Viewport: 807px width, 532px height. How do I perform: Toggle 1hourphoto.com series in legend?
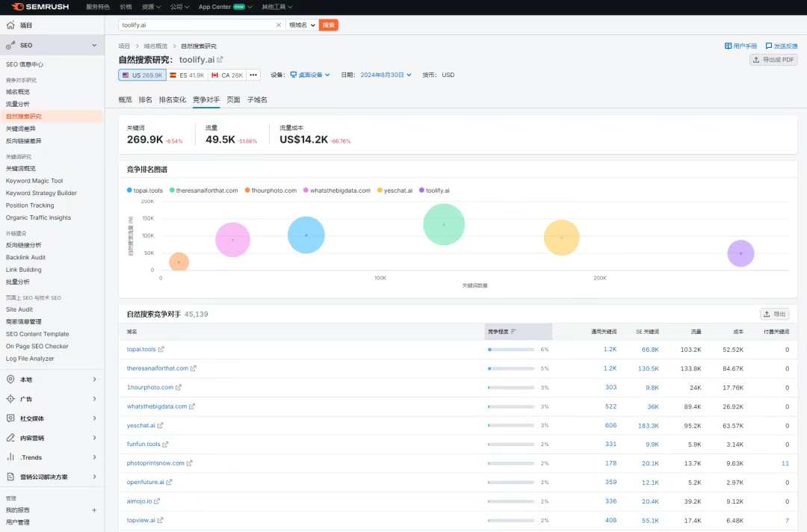point(270,191)
